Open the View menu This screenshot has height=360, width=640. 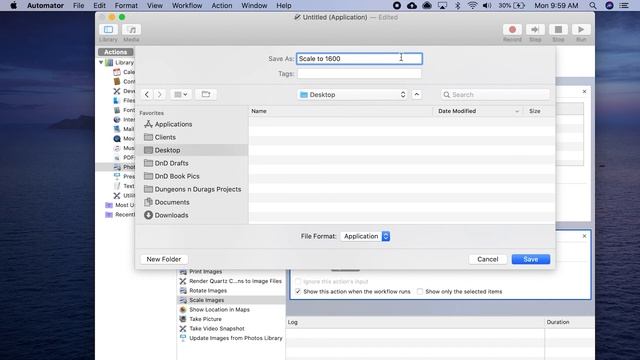[x=155, y=6]
